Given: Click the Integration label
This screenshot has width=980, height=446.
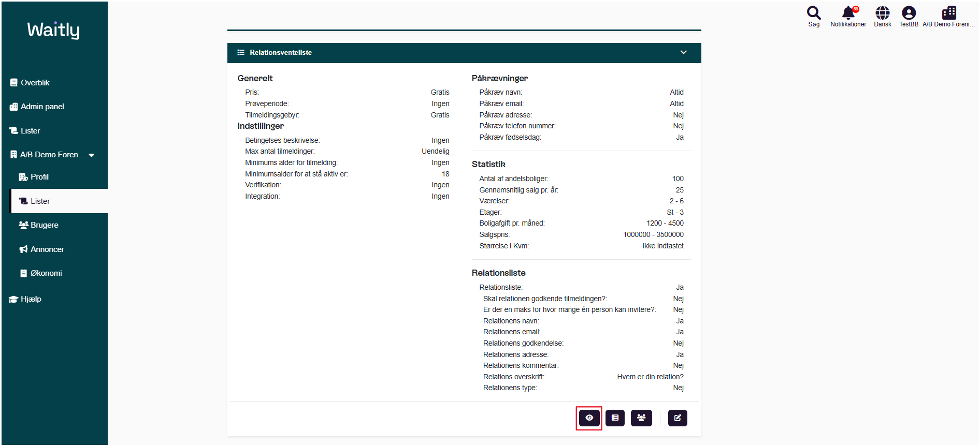Looking at the screenshot, I should tap(262, 196).
